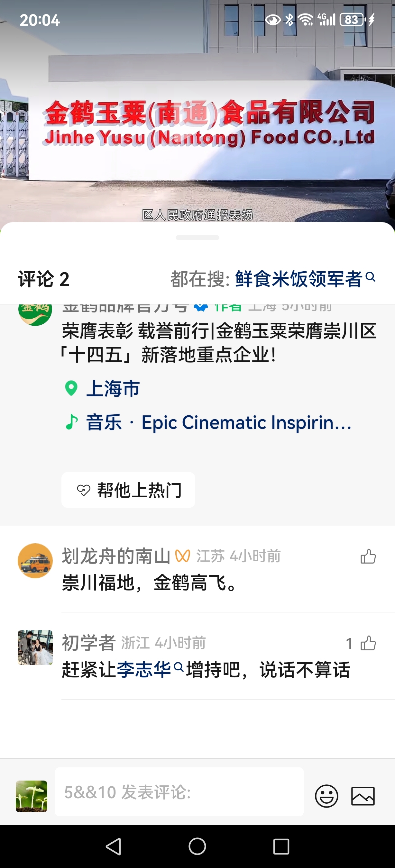Screen dimensions: 395x868
Task: Attach an image to comment
Action: (363, 796)
